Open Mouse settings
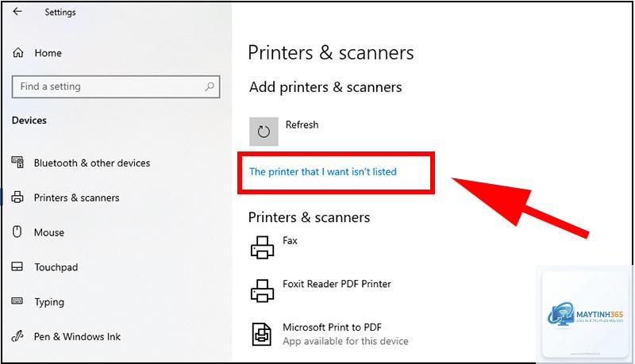 coord(49,232)
